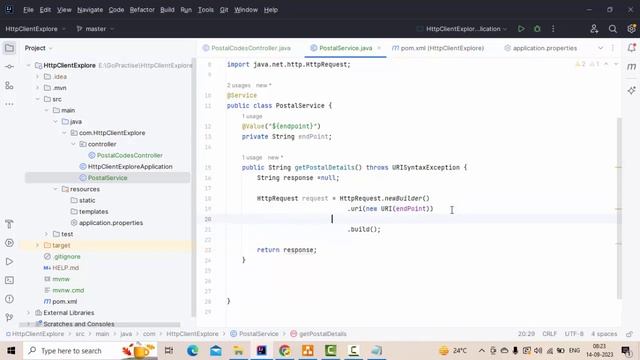The width and height of the screenshot is (640, 360).
Task: Expand the .mvn folder
Action: click(38, 88)
